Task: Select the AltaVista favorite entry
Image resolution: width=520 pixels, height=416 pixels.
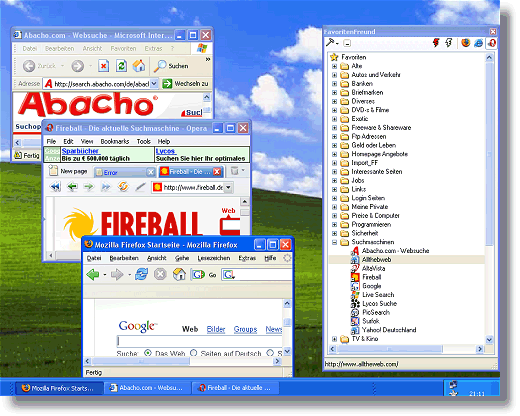Action: pos(373,268)
